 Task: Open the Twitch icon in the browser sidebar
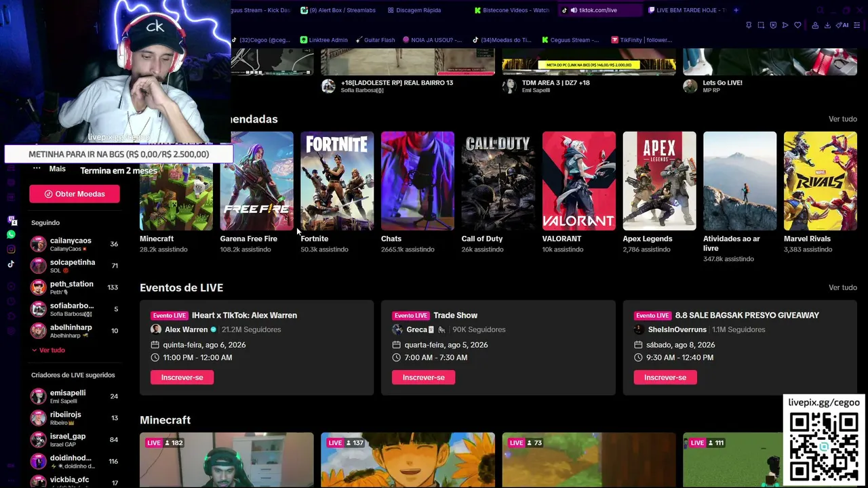(x=12, y=220)
